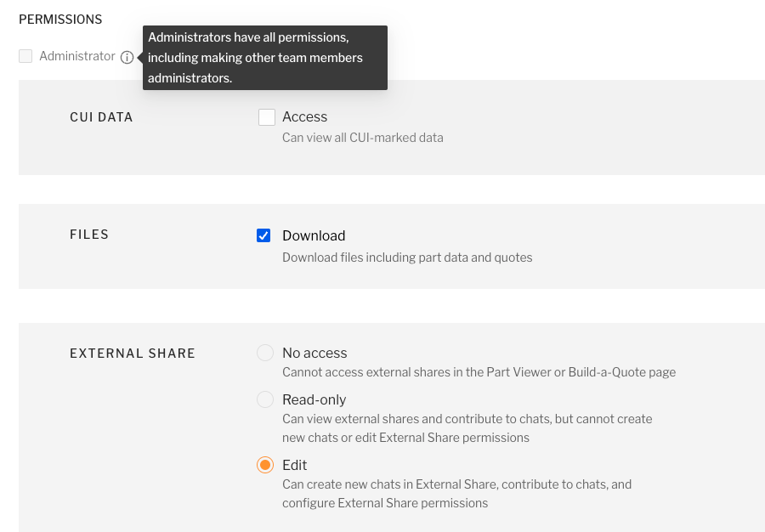This screenshot has height=532, width=765.
Task: Click 'Can view all CUI-marked data' description
Action: tap(362, 137)
